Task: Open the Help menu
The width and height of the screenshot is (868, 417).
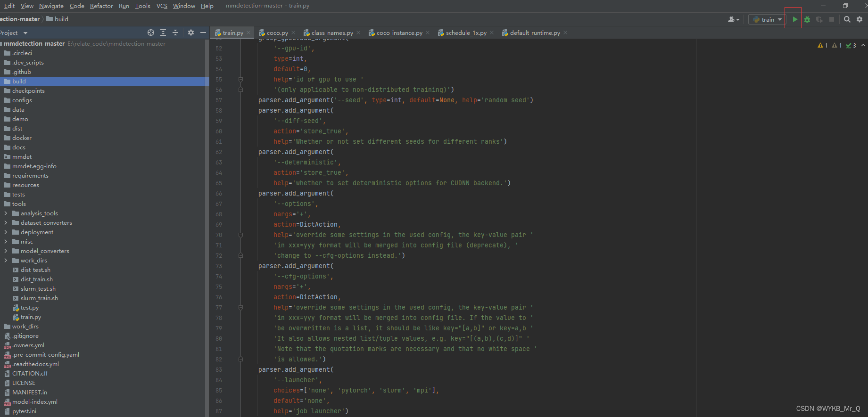Action: pyautogui.click(x=207, y=6)
